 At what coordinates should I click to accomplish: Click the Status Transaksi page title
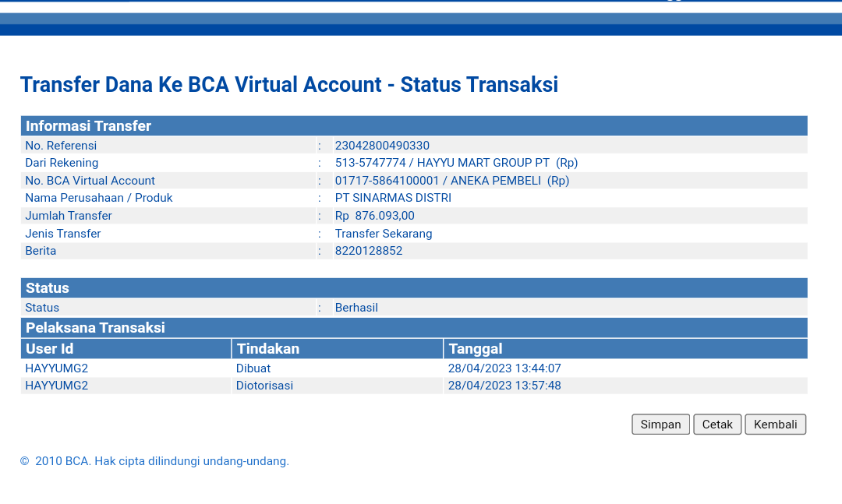[288, 84]
